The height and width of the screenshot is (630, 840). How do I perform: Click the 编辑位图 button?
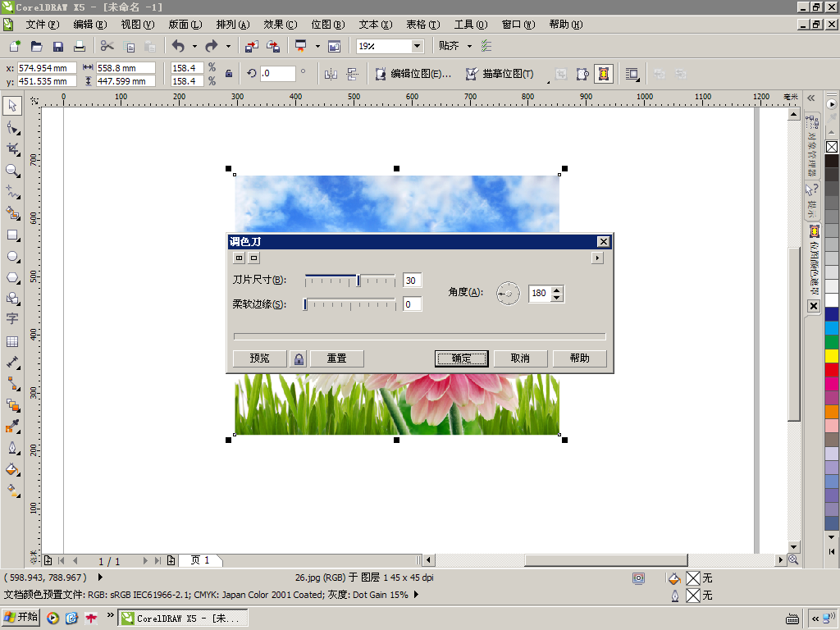pos(413,74)
